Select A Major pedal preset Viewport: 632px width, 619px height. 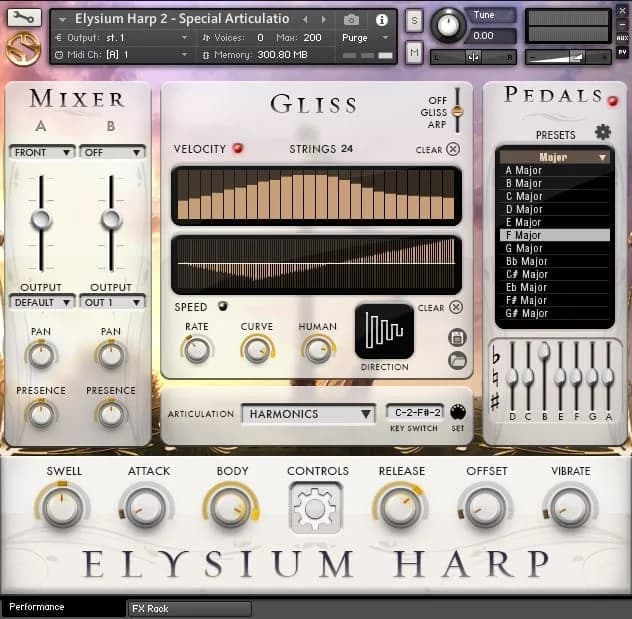[554, 170]
